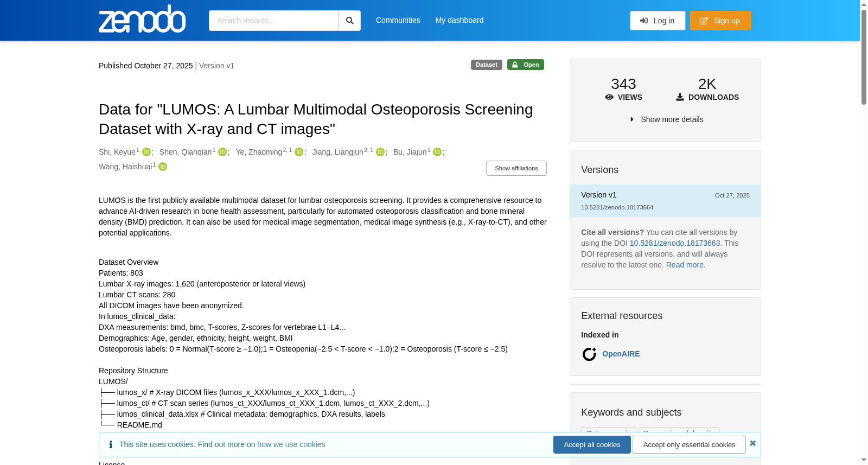Click the Sign up button

pos(720,21)
